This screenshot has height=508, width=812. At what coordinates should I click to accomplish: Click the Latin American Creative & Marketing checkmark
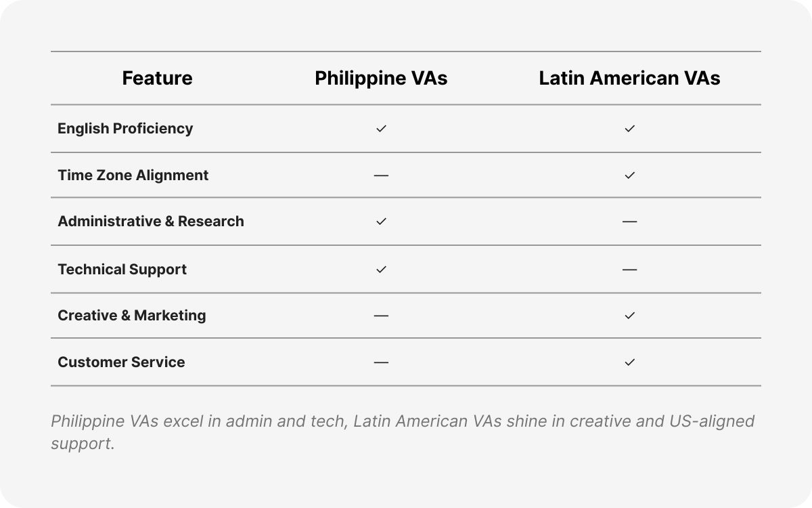[x=629, y=316]
